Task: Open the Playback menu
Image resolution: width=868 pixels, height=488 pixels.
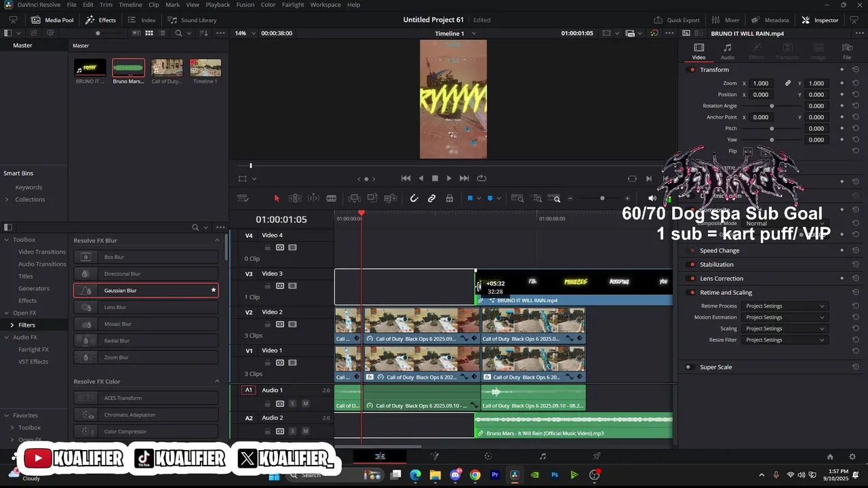Action: [x=218, y=5]
